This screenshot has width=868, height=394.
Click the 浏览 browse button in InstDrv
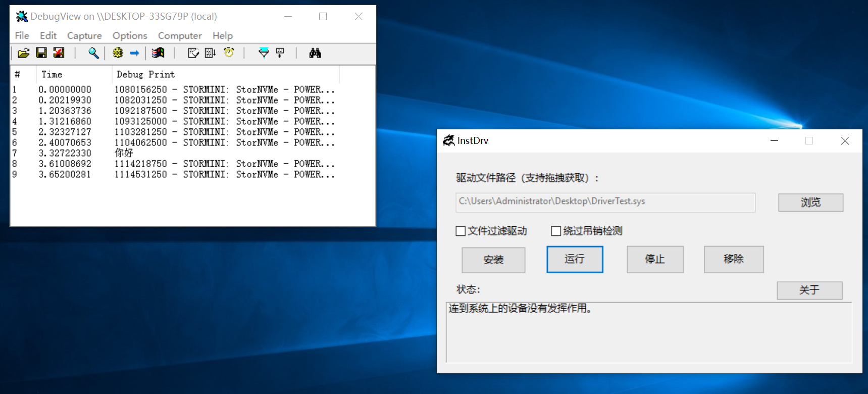(x=810, y=203)
